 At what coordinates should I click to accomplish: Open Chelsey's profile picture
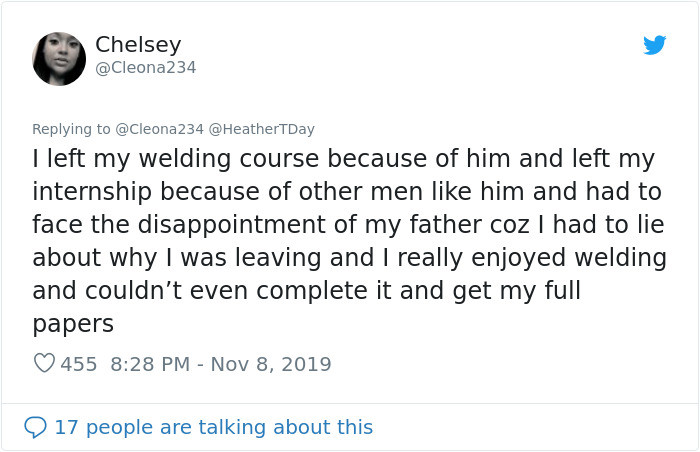(59, 58)
